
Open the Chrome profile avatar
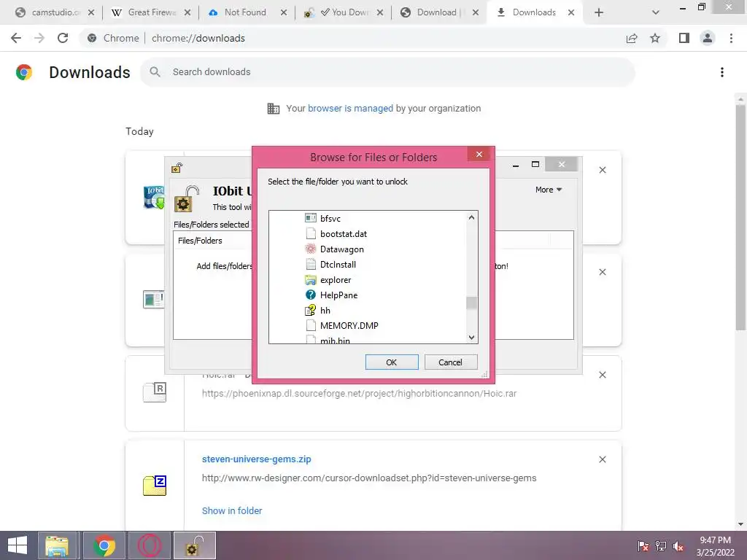coord(708,38)
